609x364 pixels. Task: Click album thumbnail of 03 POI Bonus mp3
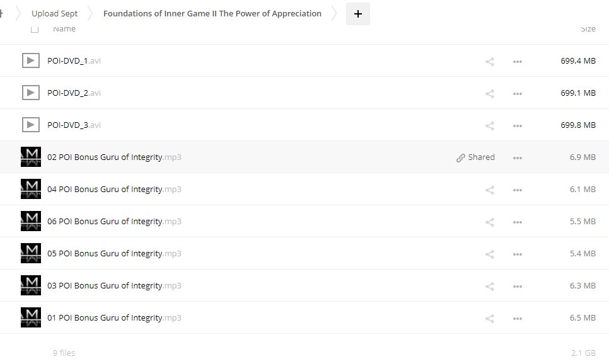(x=30, y=285)
